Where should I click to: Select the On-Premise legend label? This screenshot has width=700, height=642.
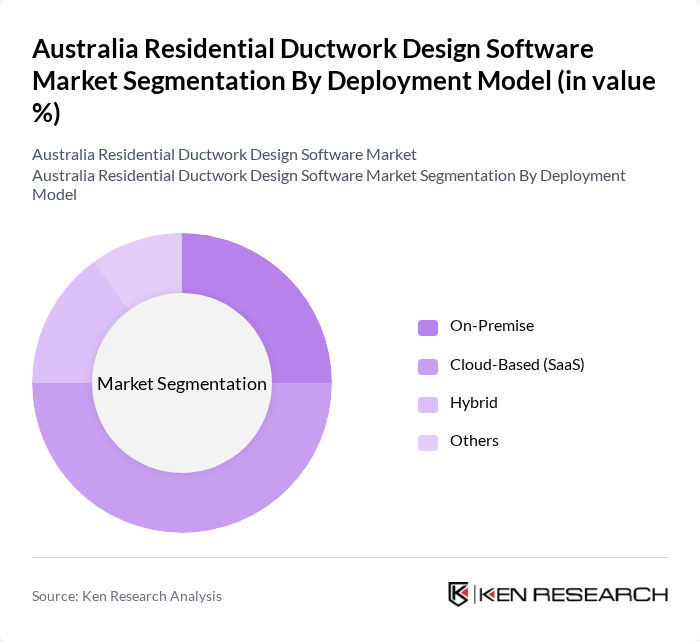[492, 326]
